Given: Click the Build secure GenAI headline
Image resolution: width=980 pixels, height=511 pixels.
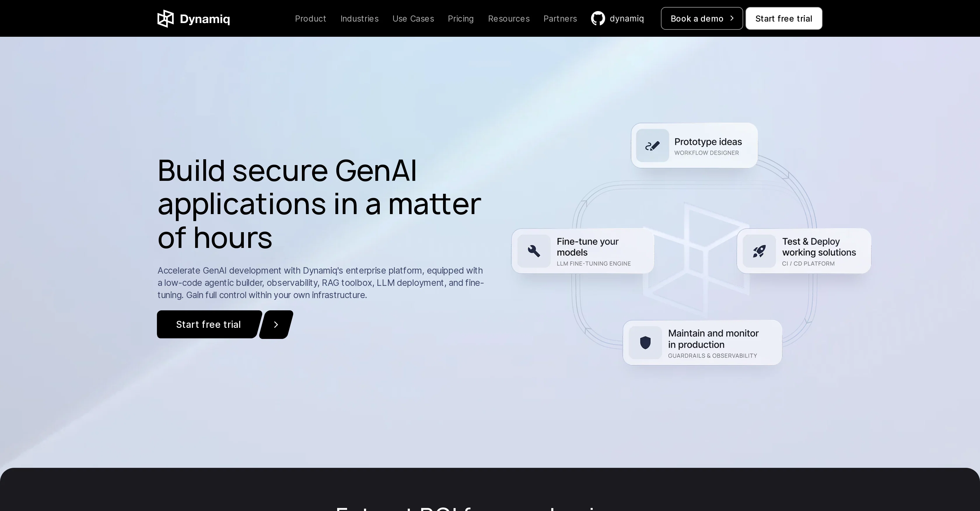Looking at the screenshot, I should click(319, 204).
